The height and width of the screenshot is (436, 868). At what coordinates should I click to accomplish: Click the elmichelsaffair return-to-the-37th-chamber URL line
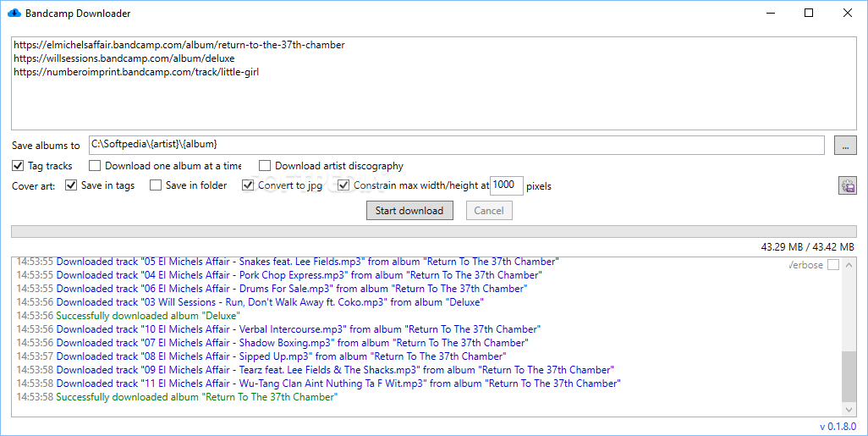(179, 45)
